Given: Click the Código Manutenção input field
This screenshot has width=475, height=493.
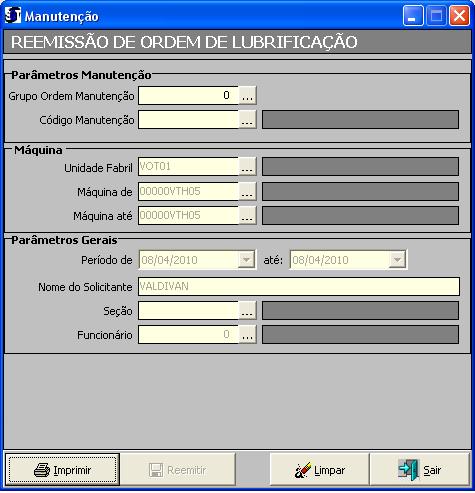Looking at the screenshot, I should point(189,120).
